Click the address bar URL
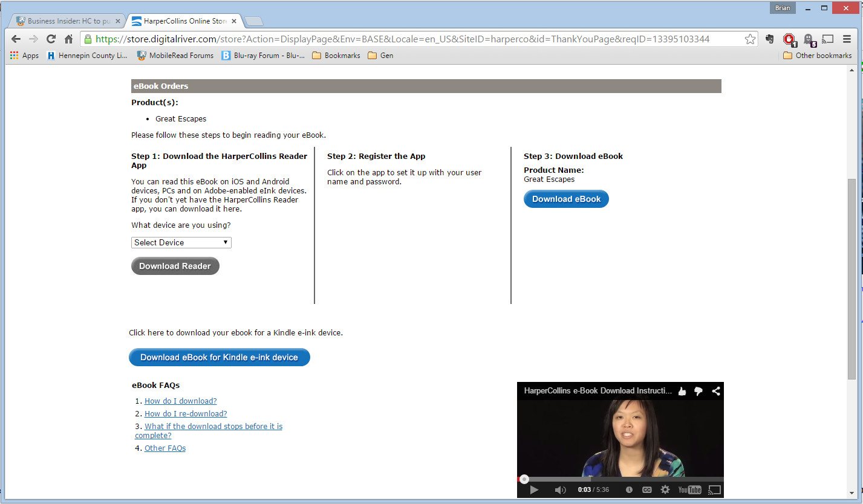Screen dimensions: 863x504 point(402,39)
